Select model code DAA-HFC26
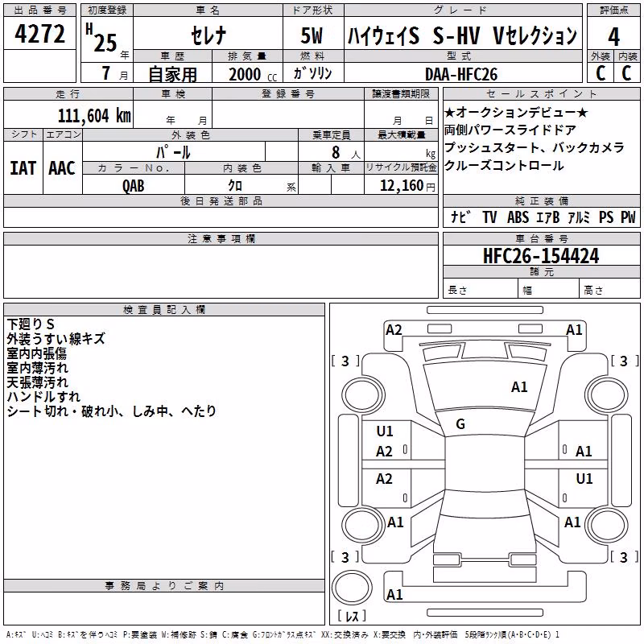Viewport: 644px width, 644px height. 461,74
